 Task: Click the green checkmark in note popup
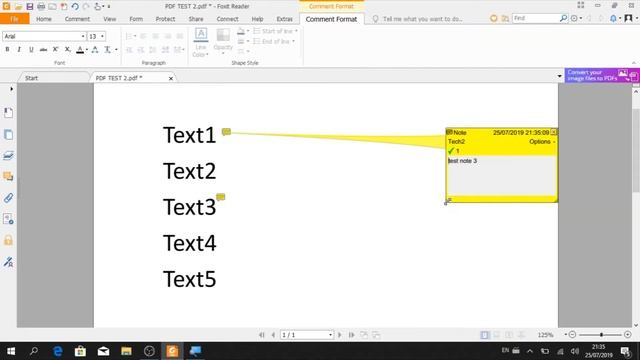point(451,151)
